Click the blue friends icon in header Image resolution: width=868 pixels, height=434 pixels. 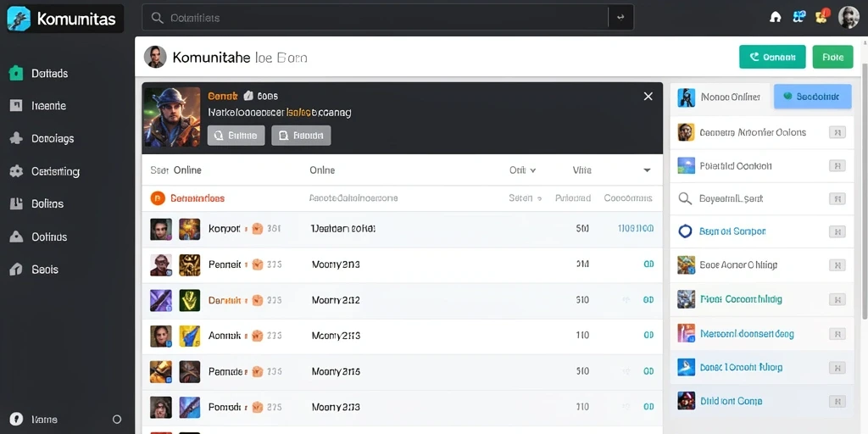(798, 17)
